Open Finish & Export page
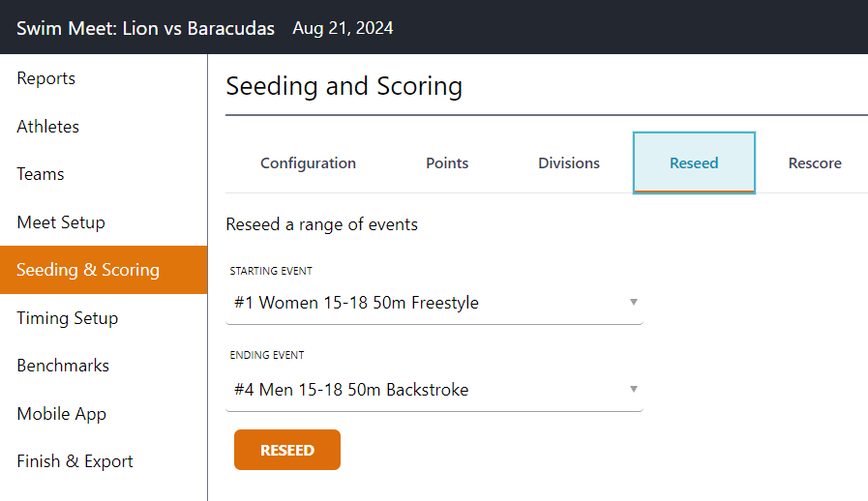Image resolution: width=868 pixels, height=501 pixels. pos(75,461)
